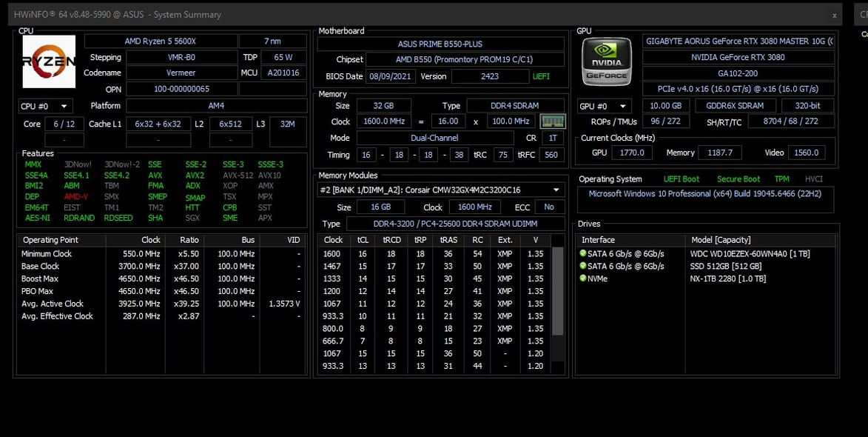The width and height of the screenshot is (868, 437).
Task: Open the CPU #0 selector dropdown
Action: [45, 106]
